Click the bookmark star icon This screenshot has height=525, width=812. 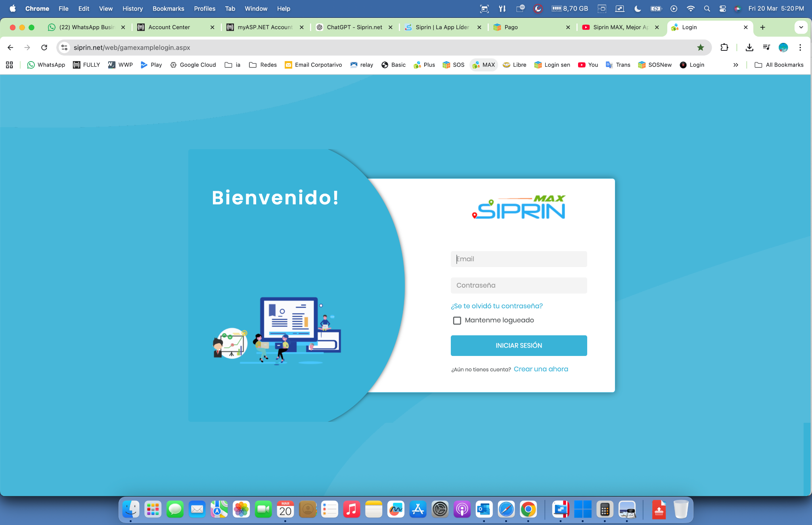[x=701, y=48]
